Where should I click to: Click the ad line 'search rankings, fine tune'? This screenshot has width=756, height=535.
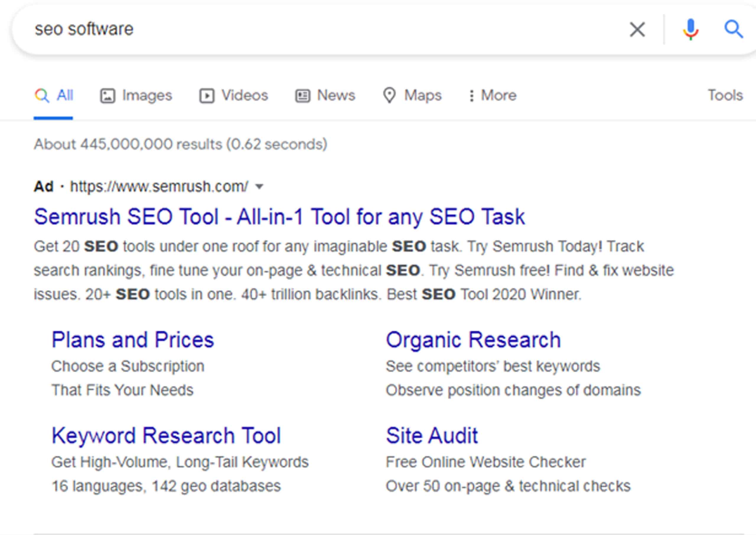354,271
